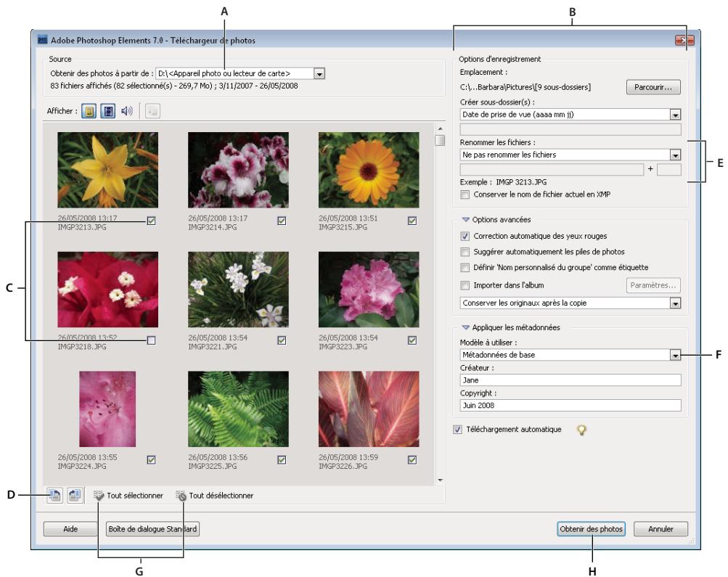
Task: Toggle the Téléchargement automatique checkbox
Action: (x=458, y=430)
